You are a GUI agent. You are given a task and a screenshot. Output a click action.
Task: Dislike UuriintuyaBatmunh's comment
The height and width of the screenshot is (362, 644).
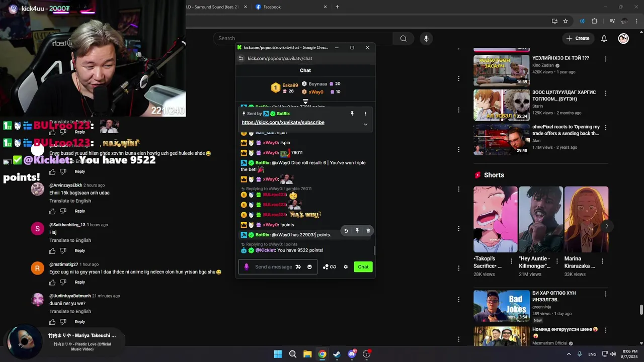[63, 322]
